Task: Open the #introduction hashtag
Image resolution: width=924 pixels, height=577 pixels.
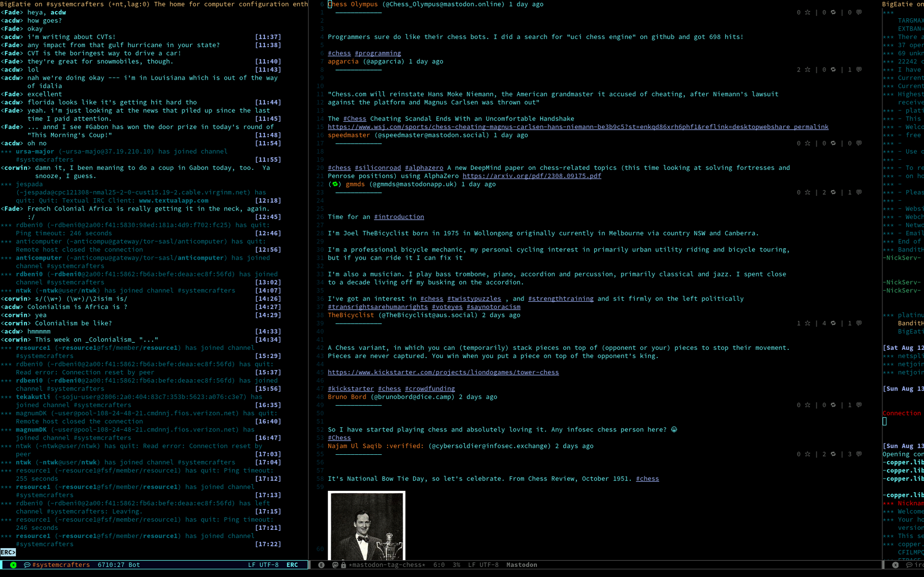Action: point(399,217)
